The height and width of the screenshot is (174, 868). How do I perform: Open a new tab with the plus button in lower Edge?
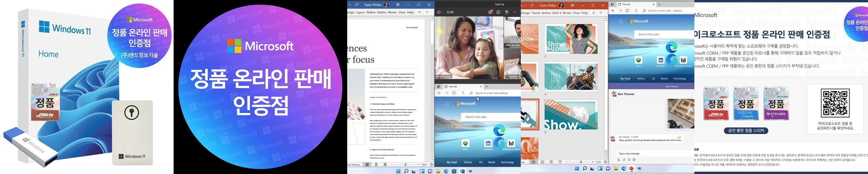[x=487, y=87]
